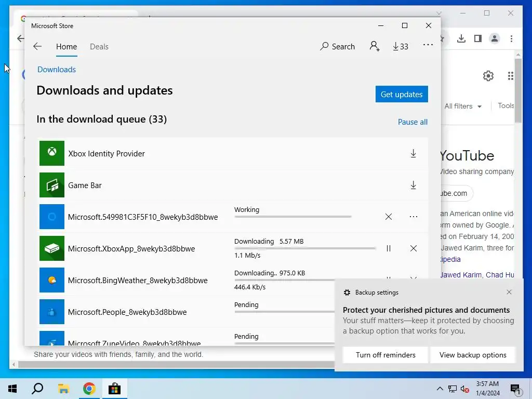Toggle Chrome's side panel icon
The width and height of the screenshot is (532, 399).
tap(478, 38)
